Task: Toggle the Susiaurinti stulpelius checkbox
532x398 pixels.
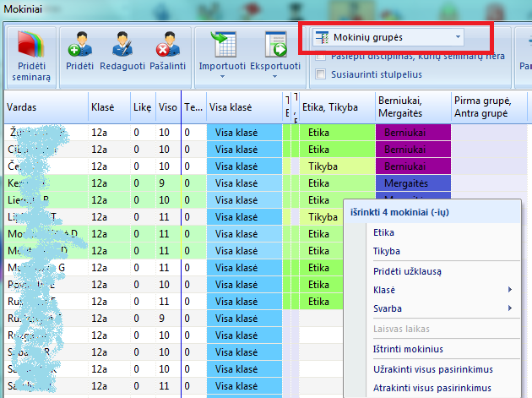Action: 320,74
